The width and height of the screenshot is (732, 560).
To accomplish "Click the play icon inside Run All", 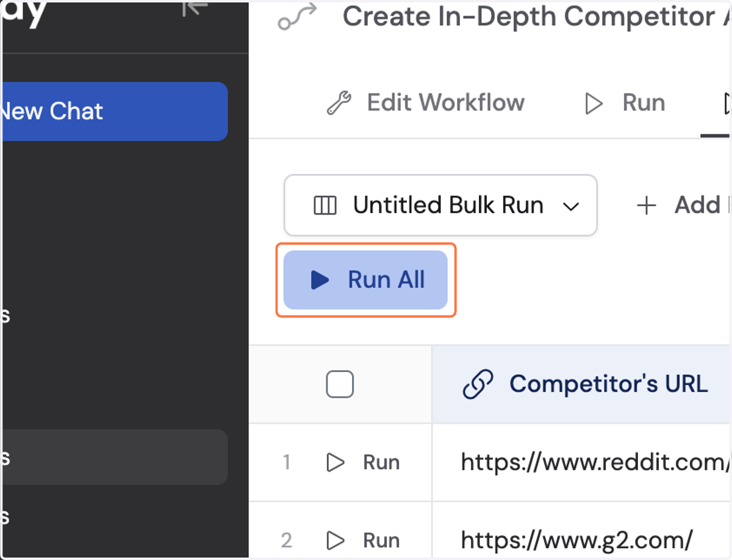I will (x=320, y=281).
